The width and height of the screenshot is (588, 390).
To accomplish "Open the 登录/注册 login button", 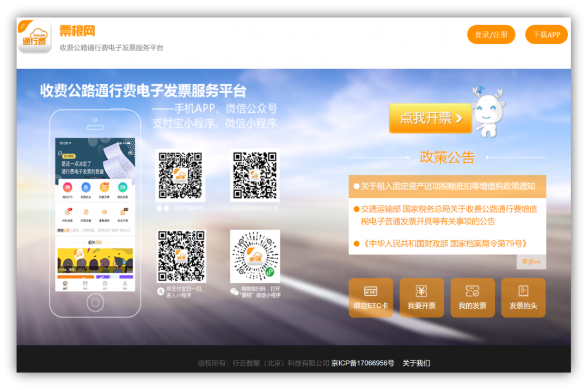I will point(491,34).
